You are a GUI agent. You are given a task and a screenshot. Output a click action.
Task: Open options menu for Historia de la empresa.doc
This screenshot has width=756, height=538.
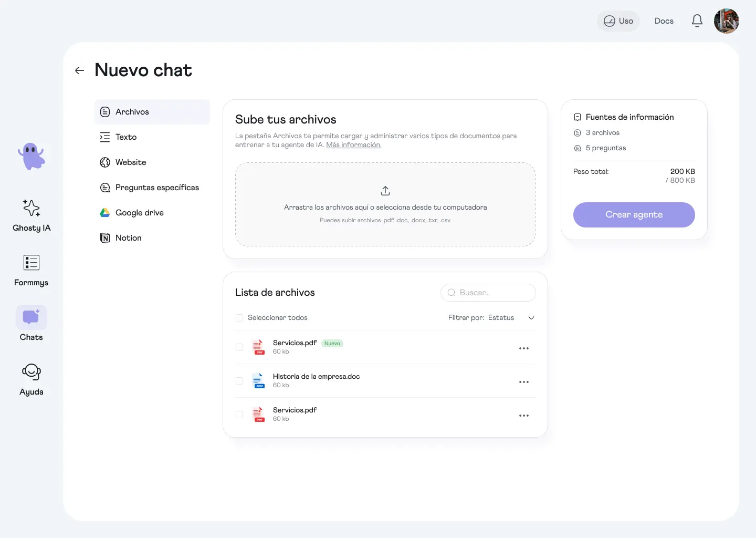tap(523, 381)
